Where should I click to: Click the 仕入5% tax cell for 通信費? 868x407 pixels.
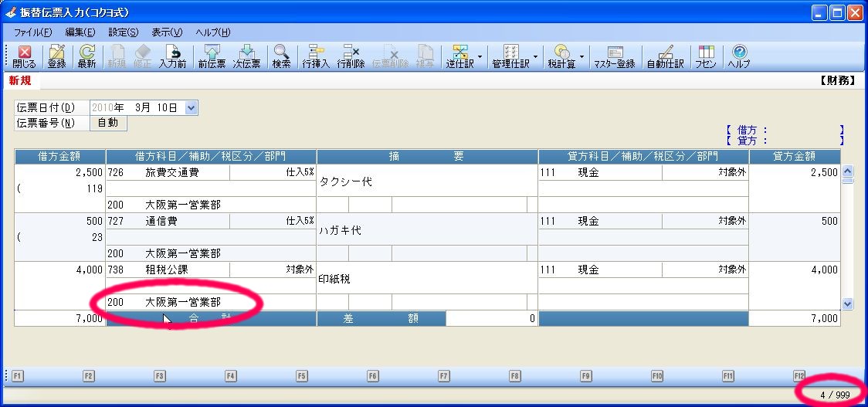click(273, 221)
